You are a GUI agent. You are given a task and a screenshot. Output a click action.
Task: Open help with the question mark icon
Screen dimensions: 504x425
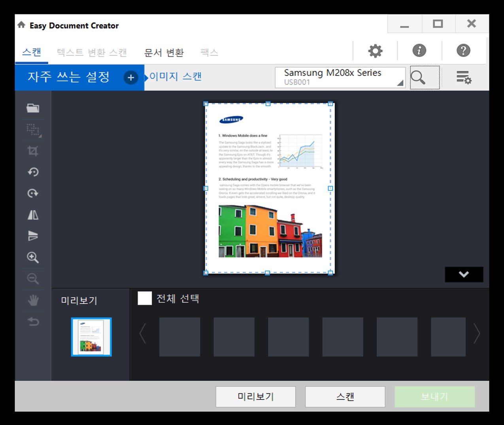point(463,51)
